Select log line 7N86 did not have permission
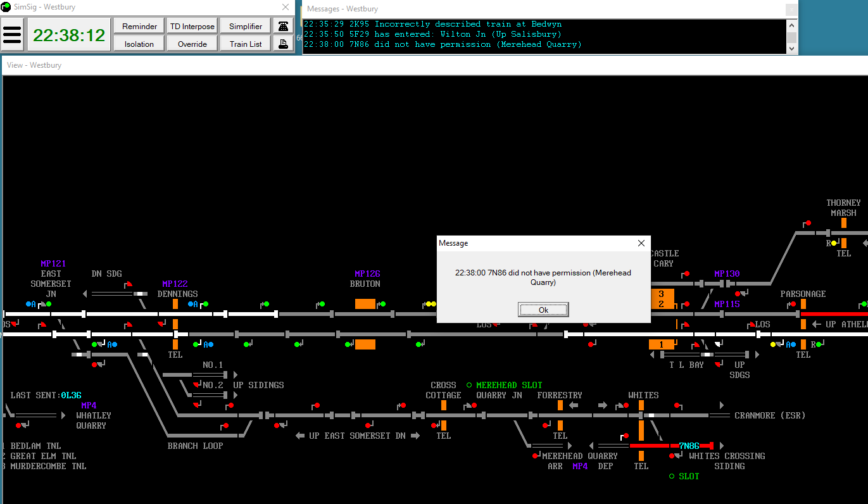The width and height of the screenshot is (868, 504). click(443, 44)
